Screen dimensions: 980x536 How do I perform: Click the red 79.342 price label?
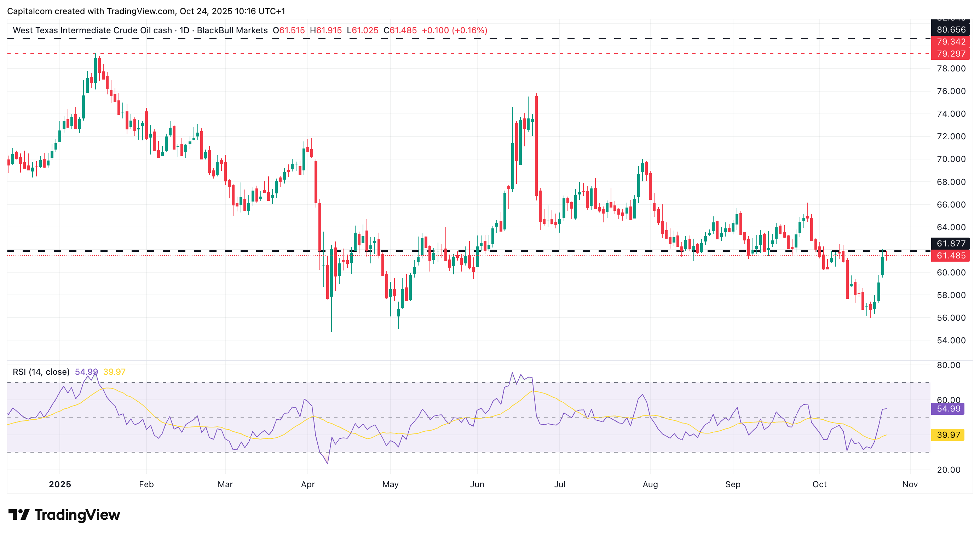[x=950, y=41]
